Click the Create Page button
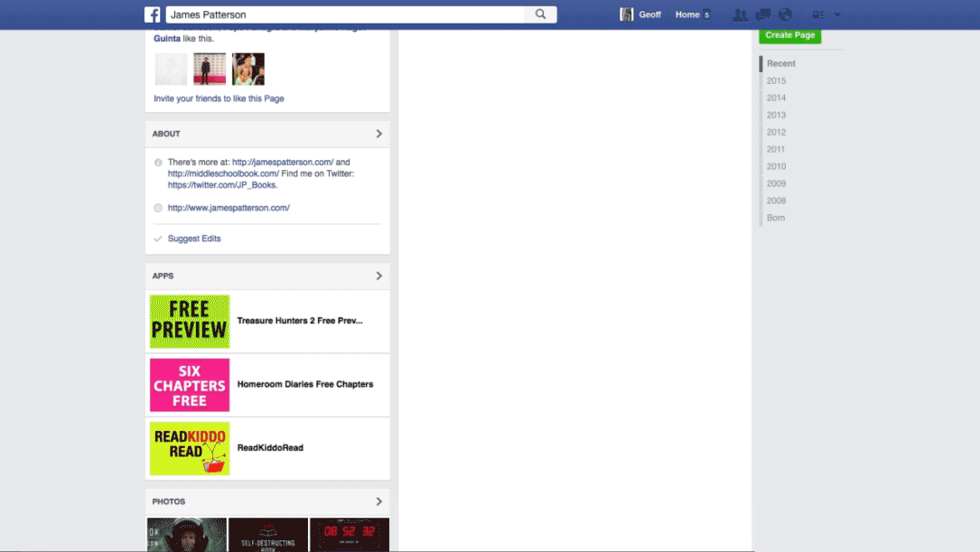 click(x=789, y=34)
